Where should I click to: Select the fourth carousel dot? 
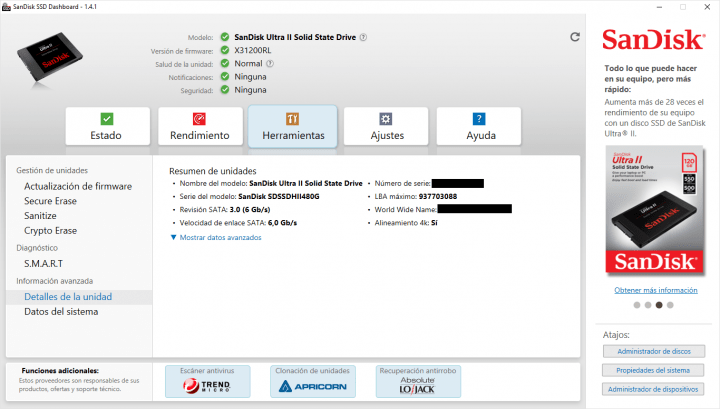(x=670, y=305)
